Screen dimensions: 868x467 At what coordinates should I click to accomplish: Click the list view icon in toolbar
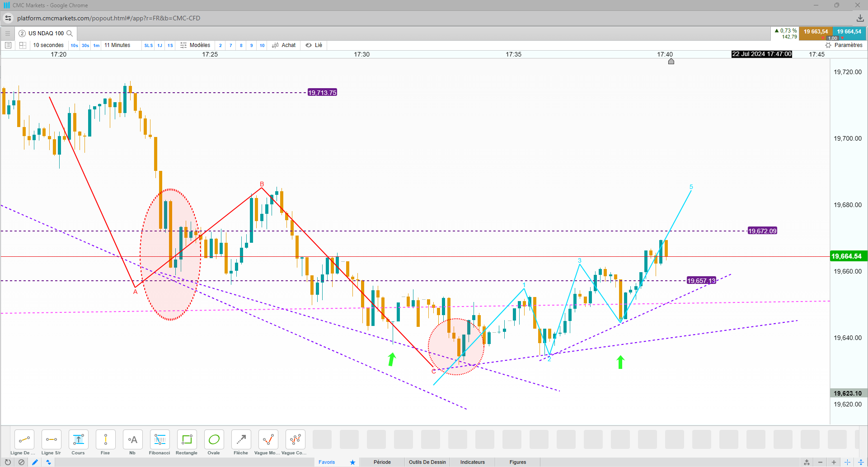click(x=8, y=45)
